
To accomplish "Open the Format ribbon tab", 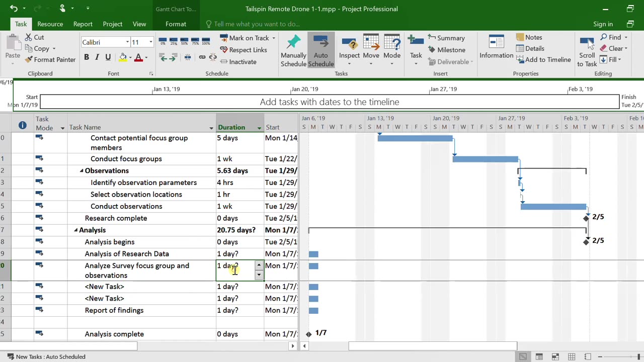I will click(176, 24).
